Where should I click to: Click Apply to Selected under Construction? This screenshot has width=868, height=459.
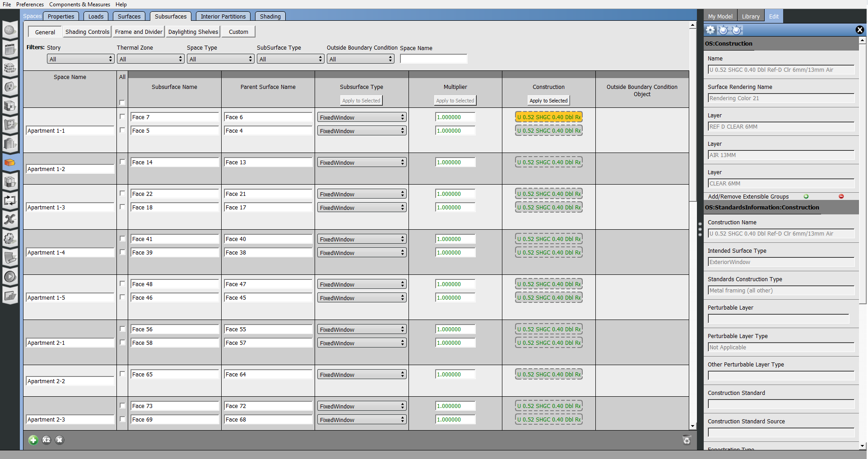pyautogui.click(x=548, y=101)
